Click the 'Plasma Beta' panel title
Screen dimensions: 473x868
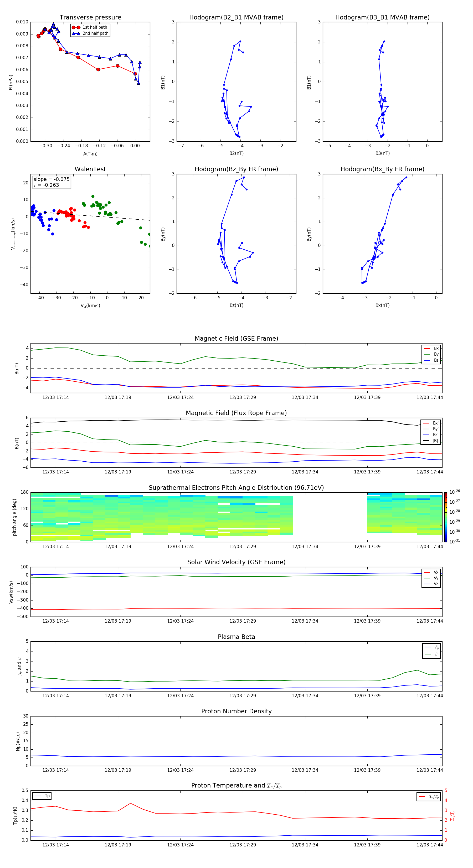coord(236,637)
